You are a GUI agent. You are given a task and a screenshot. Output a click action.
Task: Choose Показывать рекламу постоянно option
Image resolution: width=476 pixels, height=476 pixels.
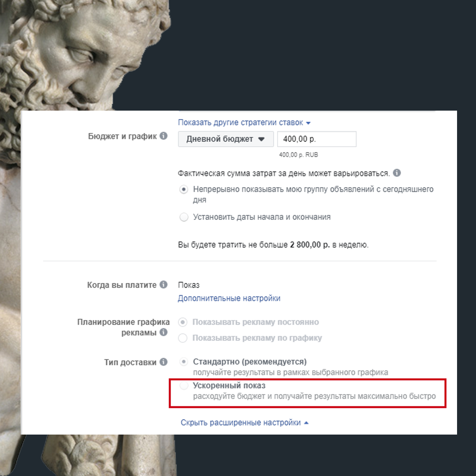tap(183, 322)
